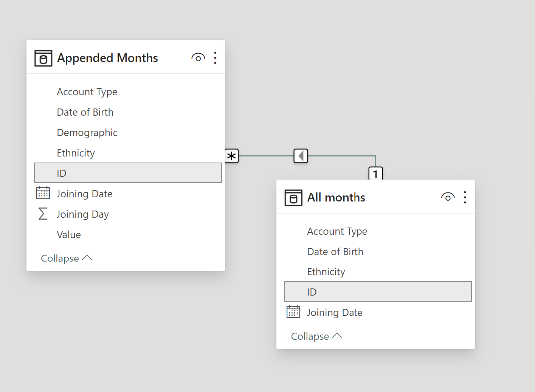Click the relationship cross-filter direction arrow
This screenshot has height=392, width=535.
(x=301, y=156)
